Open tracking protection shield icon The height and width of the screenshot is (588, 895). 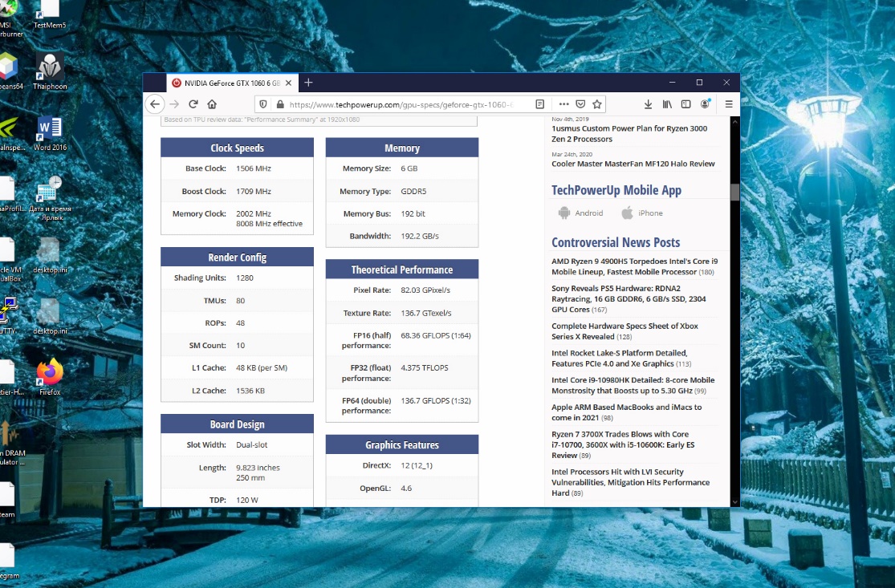(262, 104)
